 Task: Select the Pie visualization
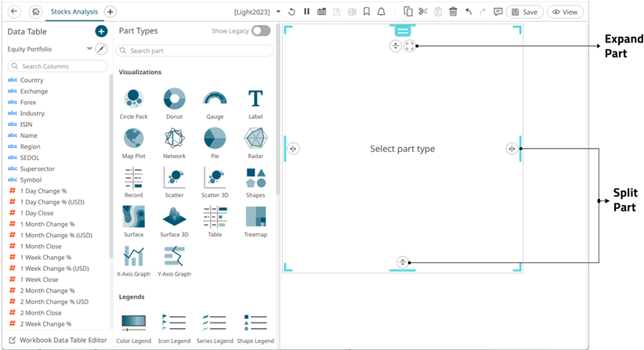click(x=215, y=143)
